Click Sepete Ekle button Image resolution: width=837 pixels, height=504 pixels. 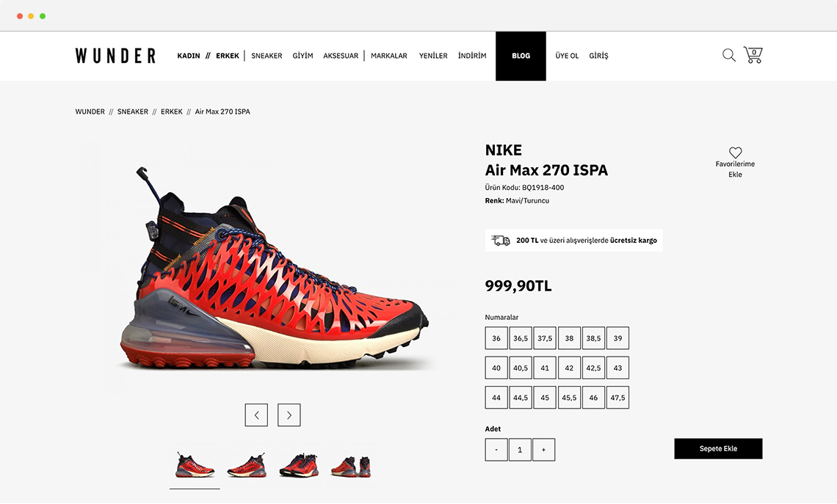718,448
